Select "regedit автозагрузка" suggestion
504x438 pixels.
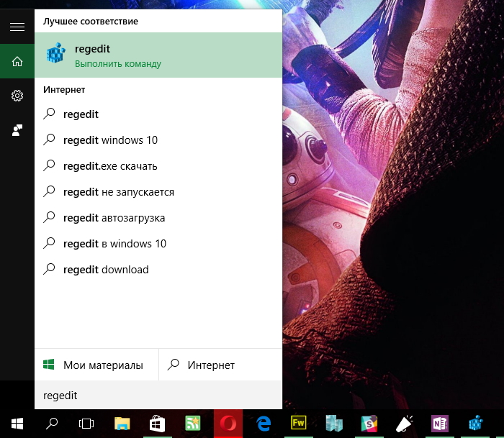coord(158,218)
